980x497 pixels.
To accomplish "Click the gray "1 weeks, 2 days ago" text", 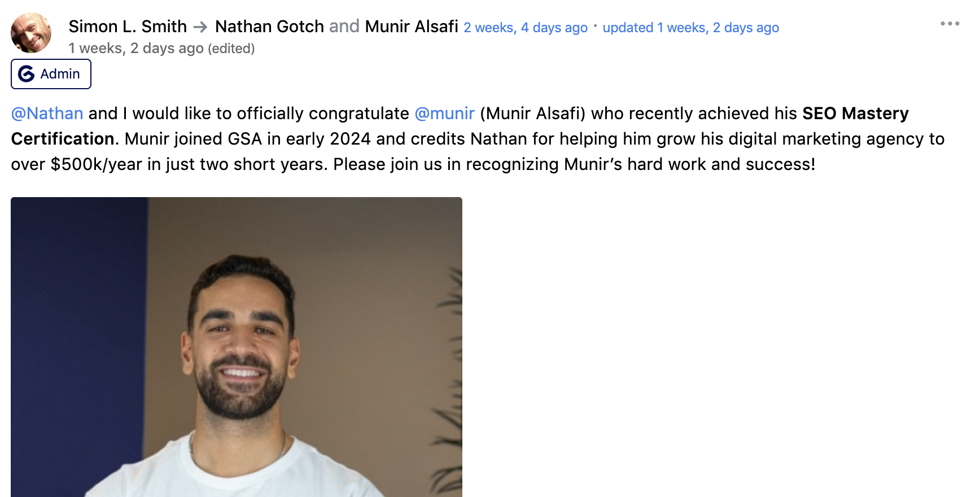I will coord(135,49).
